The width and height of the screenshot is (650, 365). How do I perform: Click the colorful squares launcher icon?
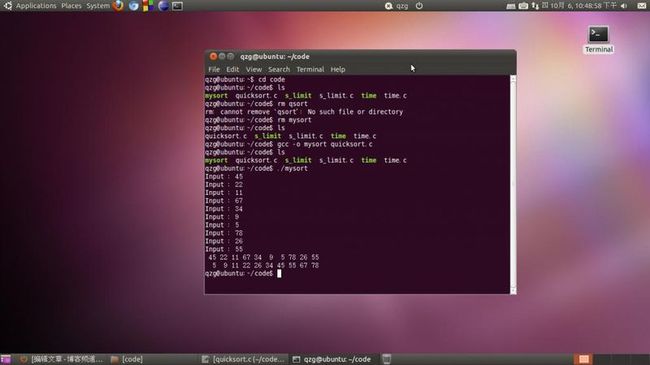coord(148,6)
